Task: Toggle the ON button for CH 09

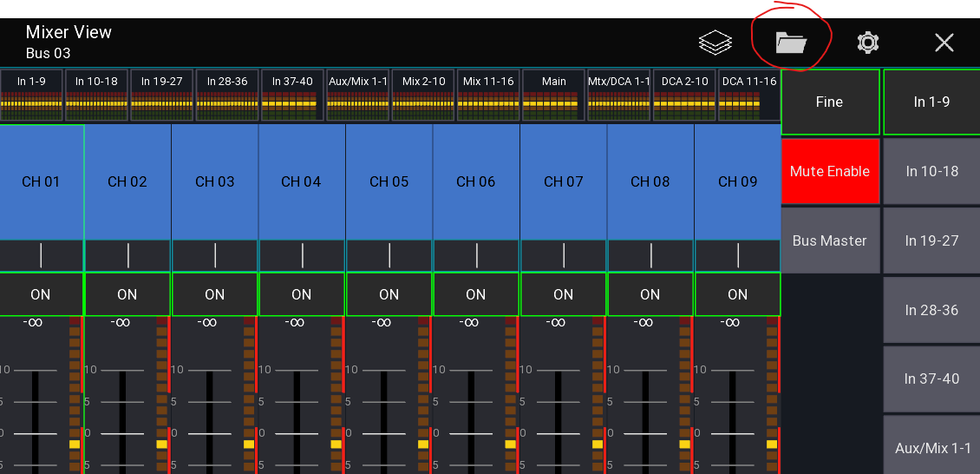Action: 737,294
